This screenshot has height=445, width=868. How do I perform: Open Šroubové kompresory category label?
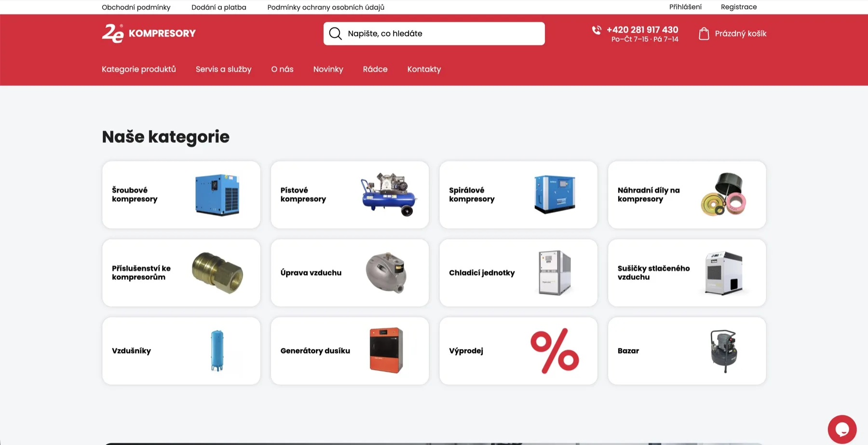click(x=135, y=195)
